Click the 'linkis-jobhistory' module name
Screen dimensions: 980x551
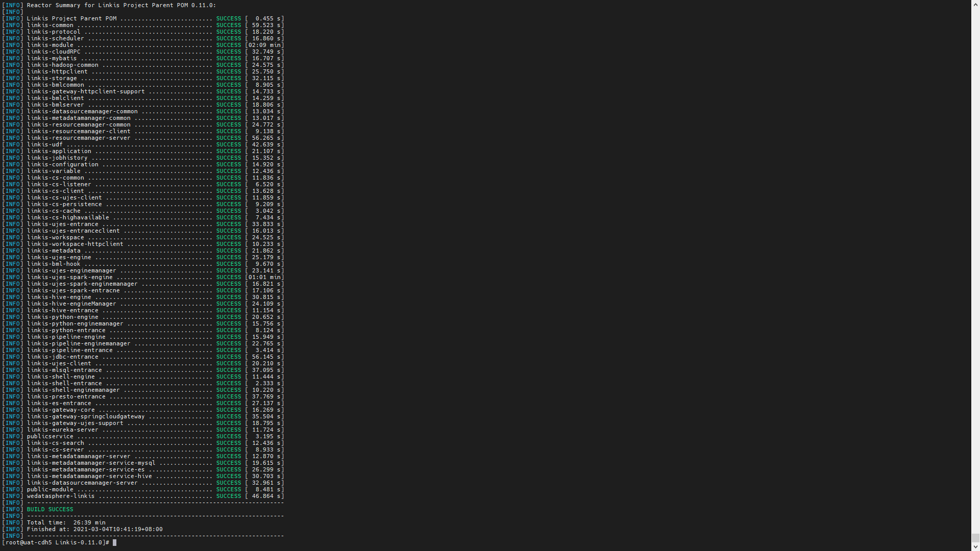57,158
